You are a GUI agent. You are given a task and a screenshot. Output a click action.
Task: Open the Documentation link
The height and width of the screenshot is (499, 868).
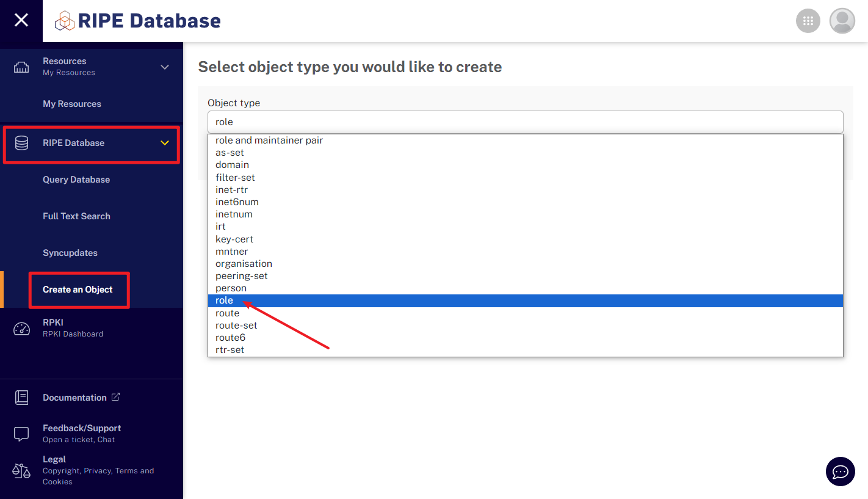click(74, 398)
